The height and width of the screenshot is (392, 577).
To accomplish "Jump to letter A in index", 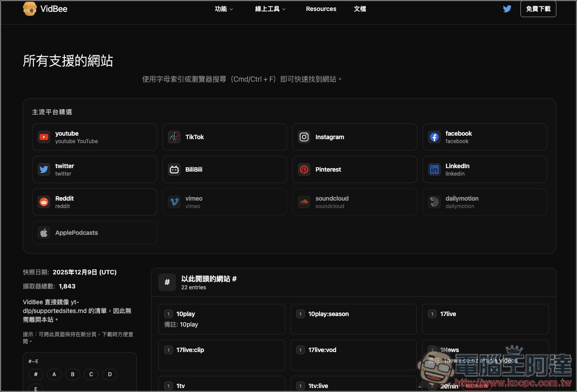I will (x=54, y=374).
